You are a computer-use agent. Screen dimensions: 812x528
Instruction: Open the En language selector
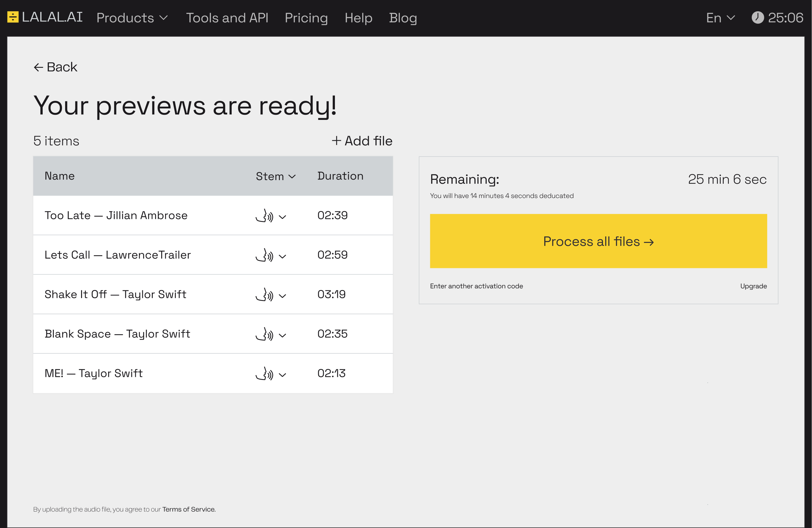coord(721,18)
